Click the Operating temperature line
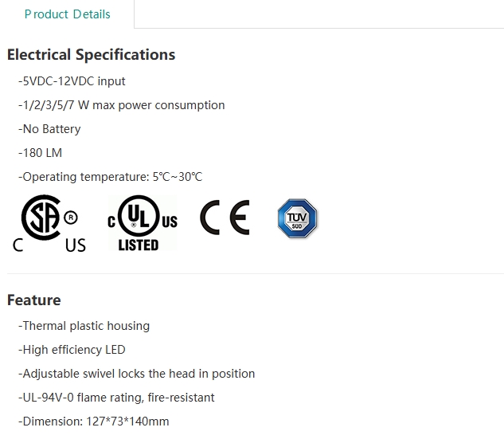This screenshot has width=504, height=447. [x=110, y=177]
